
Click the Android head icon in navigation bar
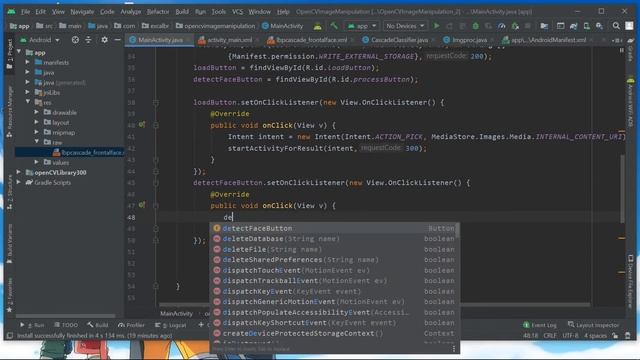[318, 26]
